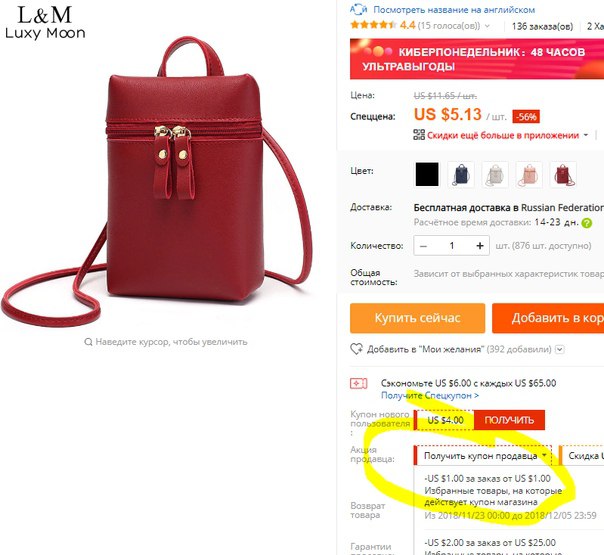Increase quantity with the plus button
The image size is (604, 555).
480,246
